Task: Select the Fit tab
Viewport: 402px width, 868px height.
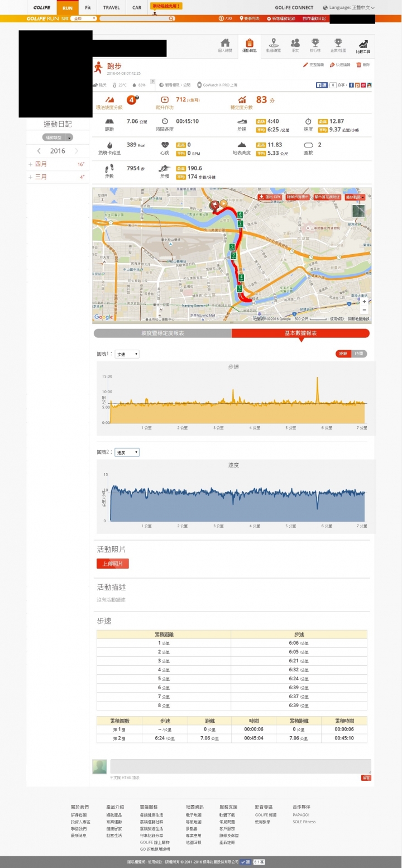Action: [88, 8]
